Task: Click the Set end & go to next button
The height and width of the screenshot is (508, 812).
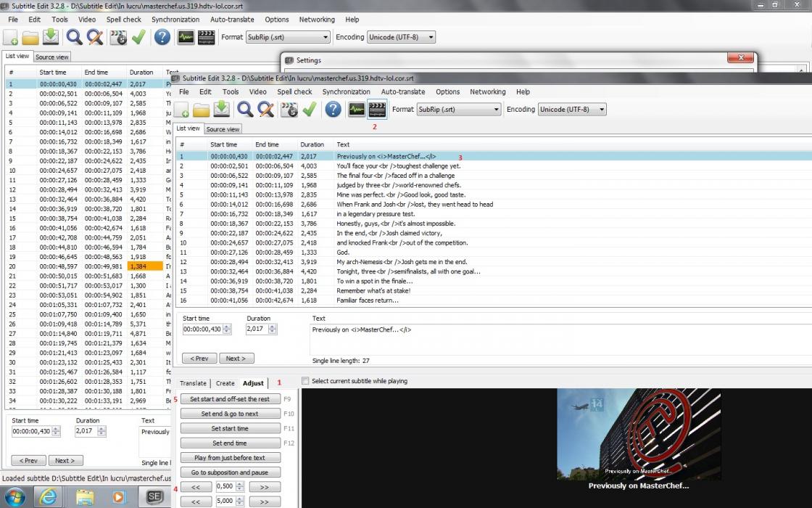Action: click(x=230, y=414)
